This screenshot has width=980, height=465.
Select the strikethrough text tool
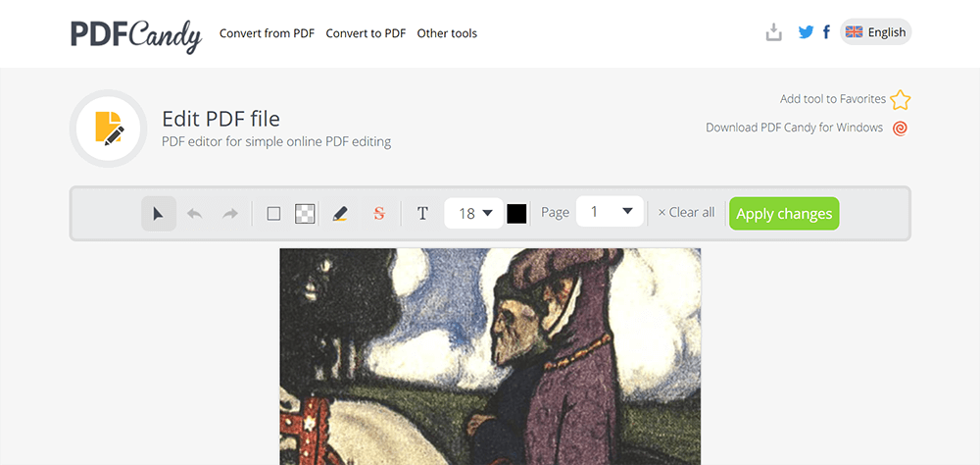point(378,214)
